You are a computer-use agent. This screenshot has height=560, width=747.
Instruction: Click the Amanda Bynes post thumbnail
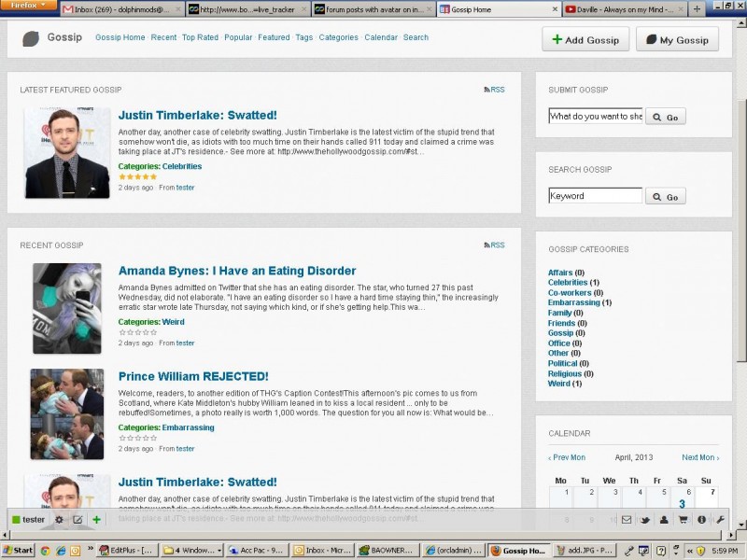pos(66,308)
